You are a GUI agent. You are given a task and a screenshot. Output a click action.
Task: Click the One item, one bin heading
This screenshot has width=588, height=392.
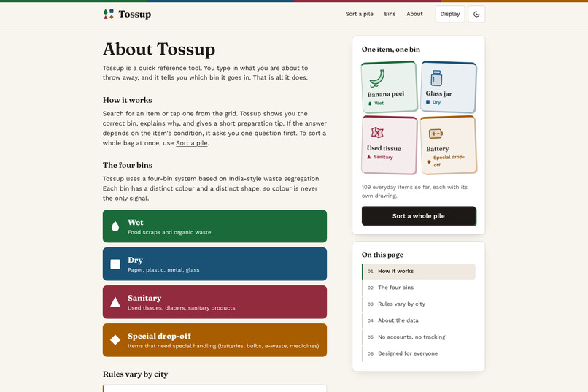coord(391,50)
